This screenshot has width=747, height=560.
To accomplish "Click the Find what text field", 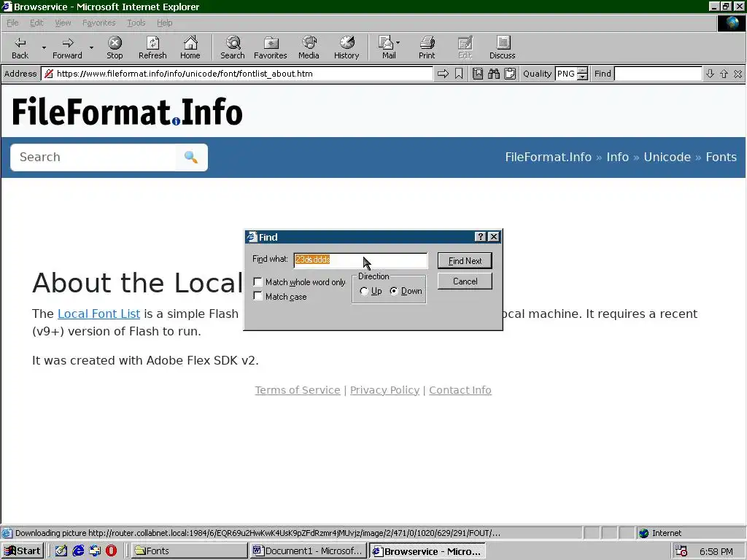I will tap(360, 260).
